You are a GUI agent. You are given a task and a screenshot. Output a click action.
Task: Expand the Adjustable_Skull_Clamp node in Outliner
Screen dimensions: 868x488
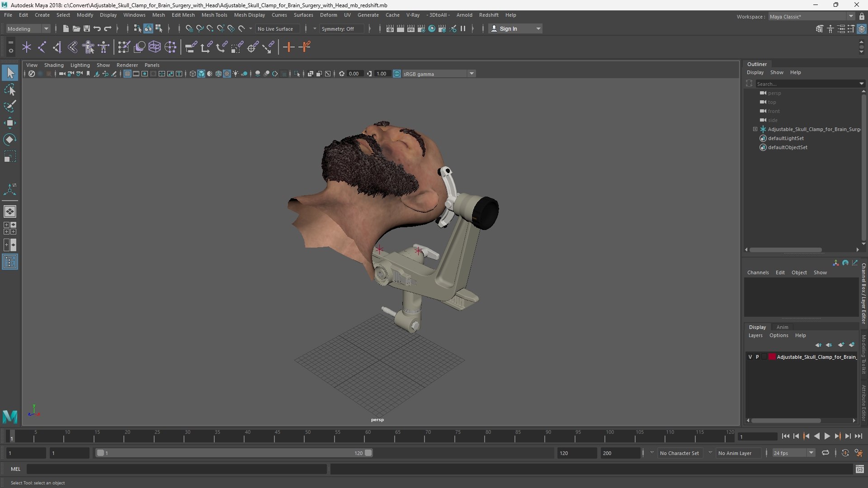pos(755,129)
